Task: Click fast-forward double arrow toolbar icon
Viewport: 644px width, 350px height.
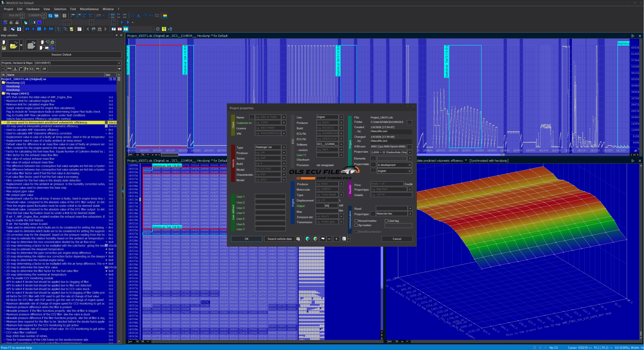Action: click(51, 29)
